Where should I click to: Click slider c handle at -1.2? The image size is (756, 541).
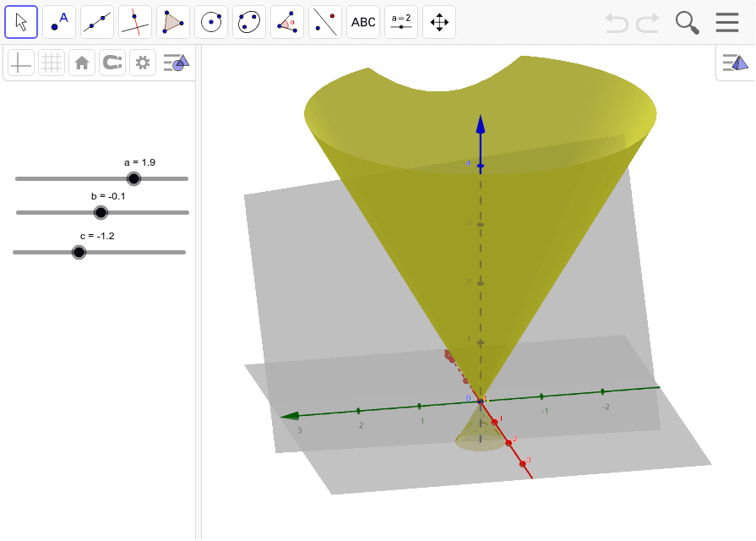point(79,252)
